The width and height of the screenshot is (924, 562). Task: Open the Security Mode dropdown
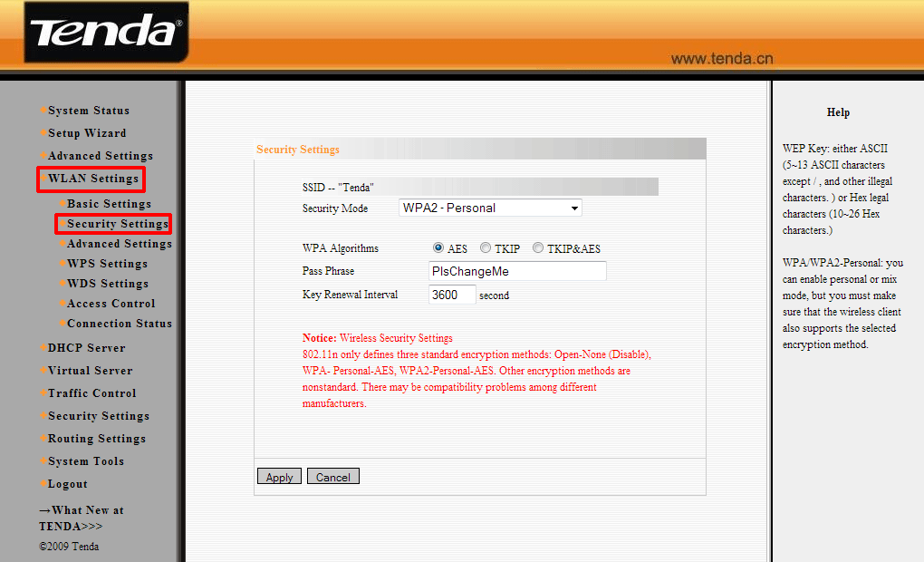pyautogui.click(x=490, y=208)
